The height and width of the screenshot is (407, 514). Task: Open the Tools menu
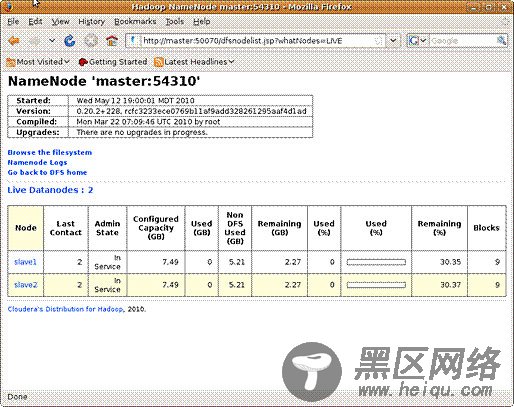point(175,22)
